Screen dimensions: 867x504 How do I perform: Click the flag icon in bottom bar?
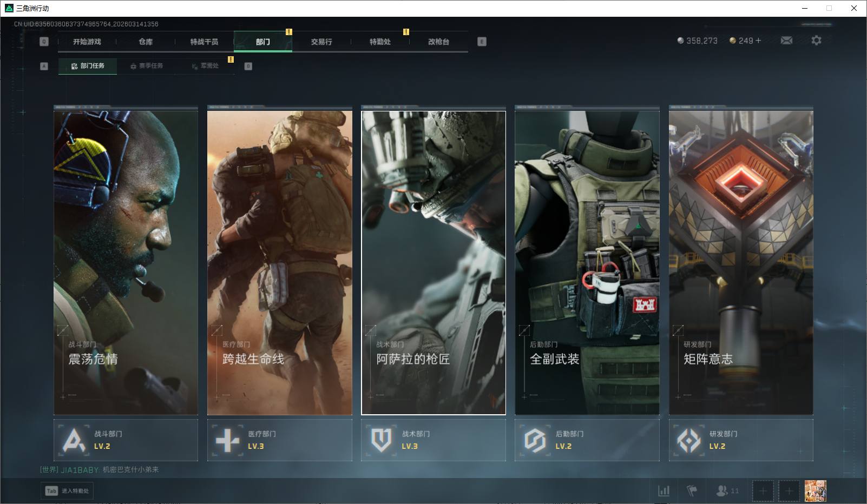pyautogui.click(x=692, y=490)
